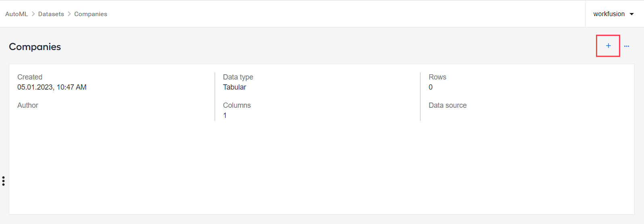The width and height of the screenshot is (644, 224).
Task: Click the Companies page heading
Action: 35,47
